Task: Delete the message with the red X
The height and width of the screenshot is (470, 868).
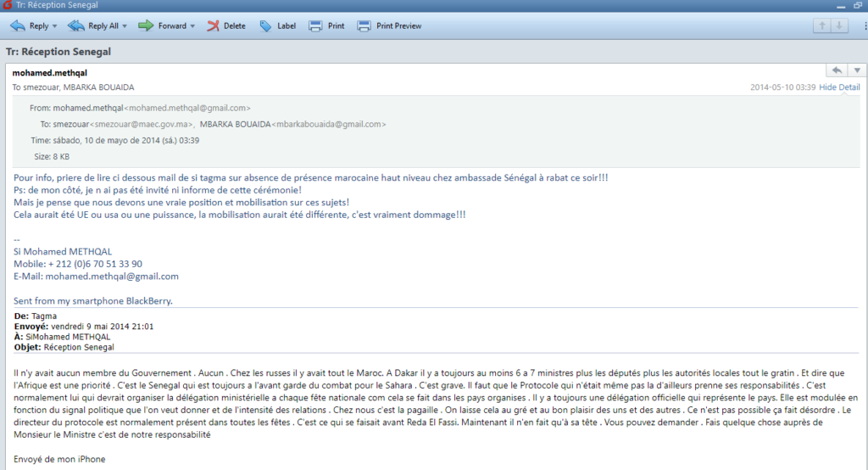Action: [226, 26]
